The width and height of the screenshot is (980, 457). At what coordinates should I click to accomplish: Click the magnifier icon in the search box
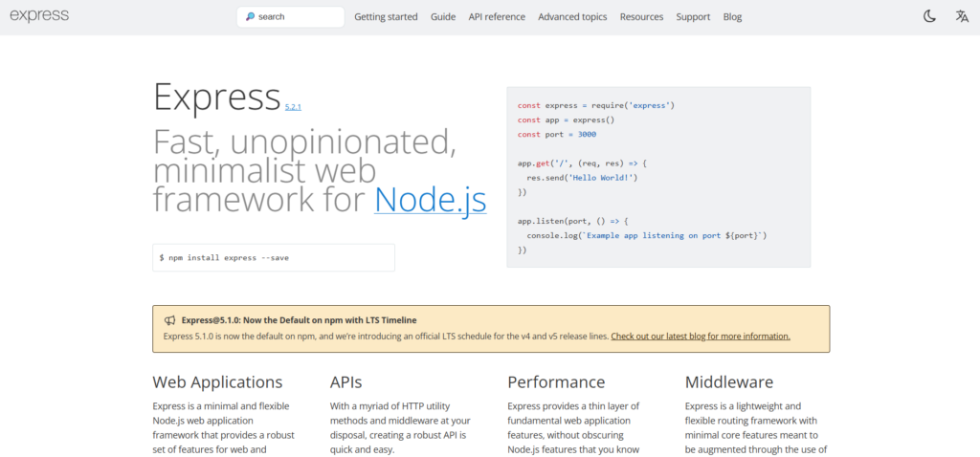[251, 17]
